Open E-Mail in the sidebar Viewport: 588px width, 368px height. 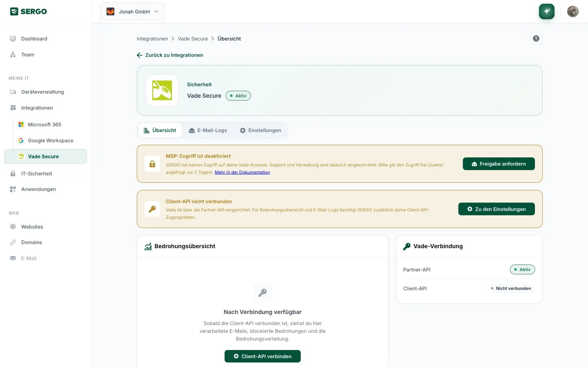45,258
